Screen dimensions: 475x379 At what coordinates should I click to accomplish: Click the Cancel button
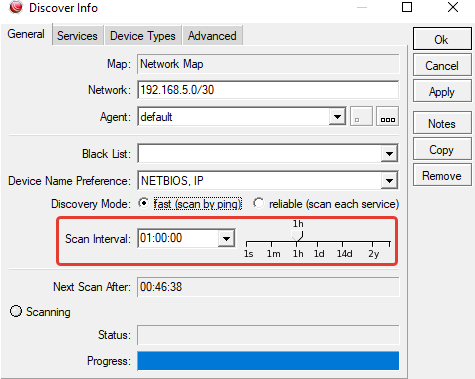pos(442,65)
